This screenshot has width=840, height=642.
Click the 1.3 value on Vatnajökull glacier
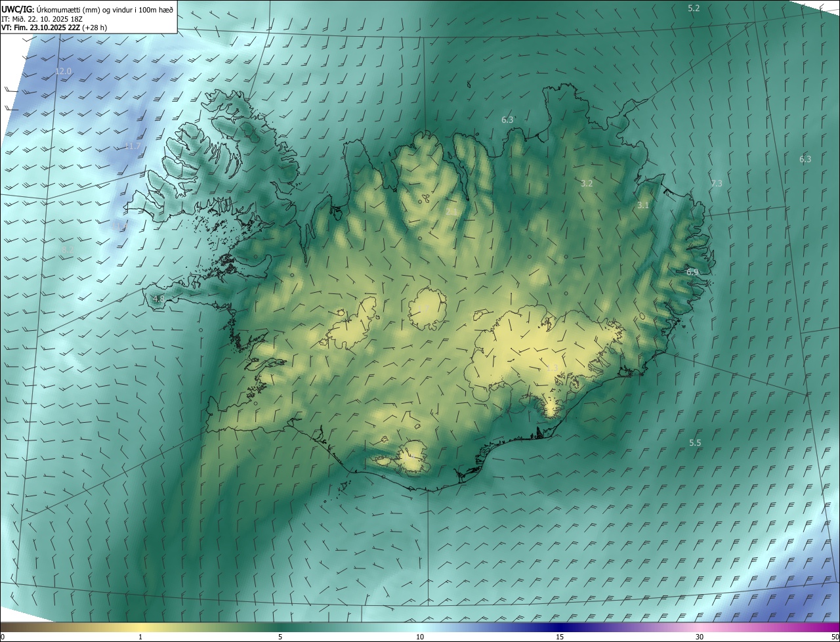pos(553,368)
